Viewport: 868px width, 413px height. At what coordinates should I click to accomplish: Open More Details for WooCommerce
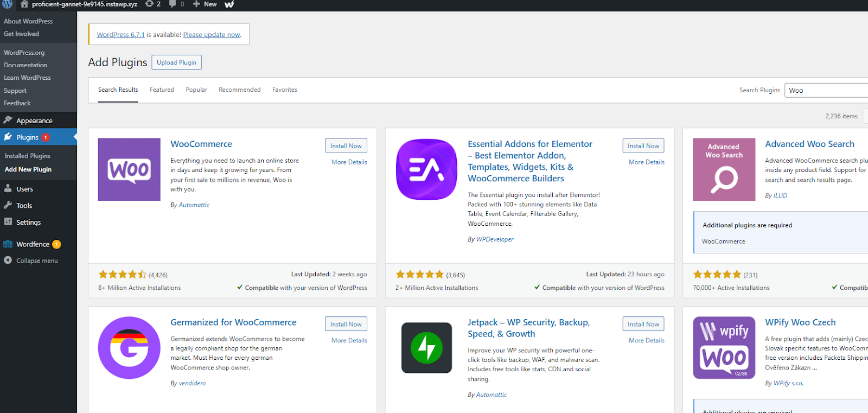[349, 162]
